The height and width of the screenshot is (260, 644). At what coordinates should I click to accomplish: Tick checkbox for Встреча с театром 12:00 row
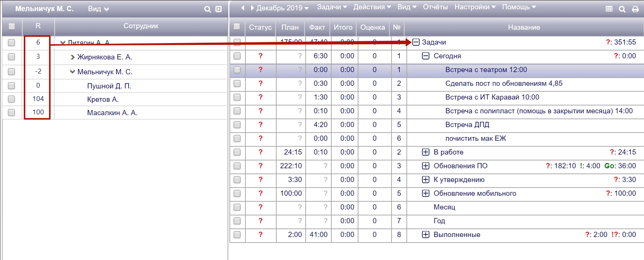[x=237, y=70]
